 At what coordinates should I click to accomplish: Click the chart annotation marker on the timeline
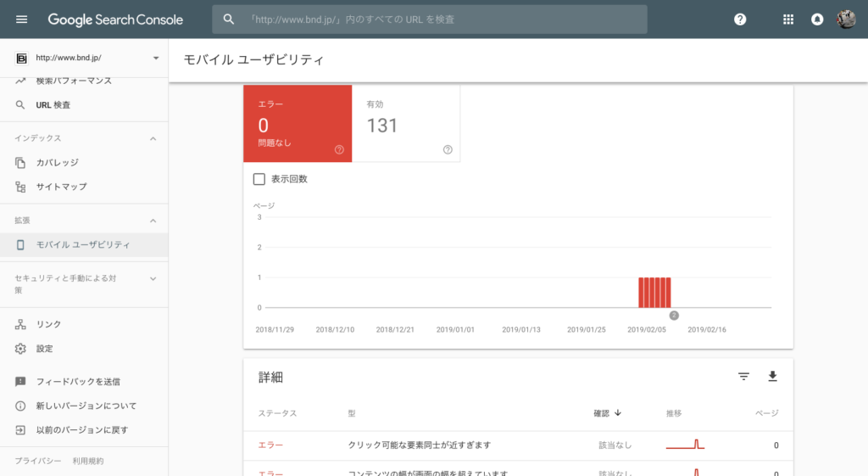[x=674, y=316]
